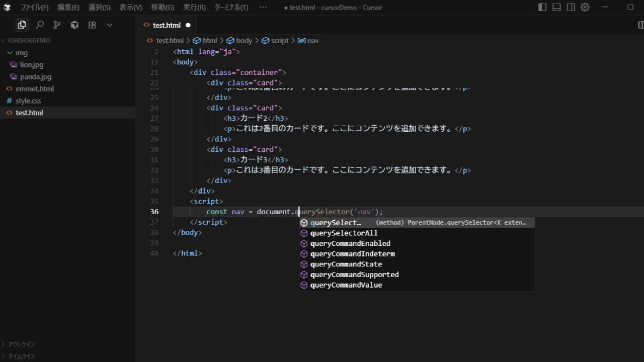
Task: Click the split editor icon
Action: pos(641,25)
